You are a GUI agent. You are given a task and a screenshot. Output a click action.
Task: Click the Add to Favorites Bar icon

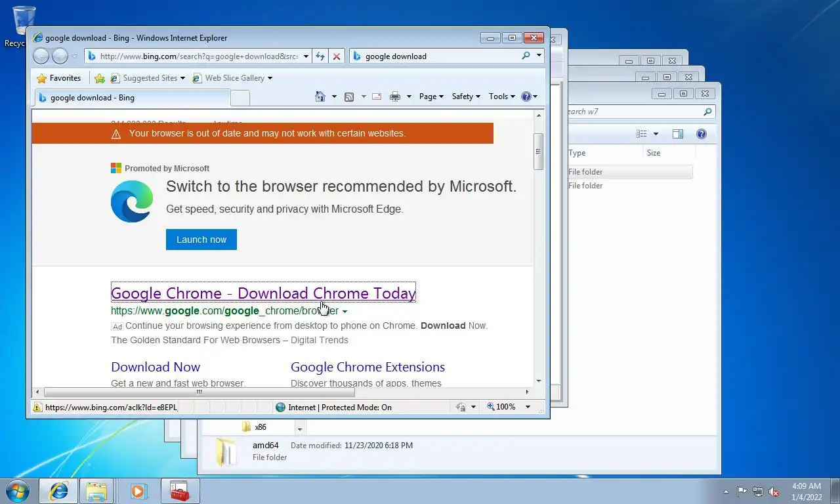point(100,78)
